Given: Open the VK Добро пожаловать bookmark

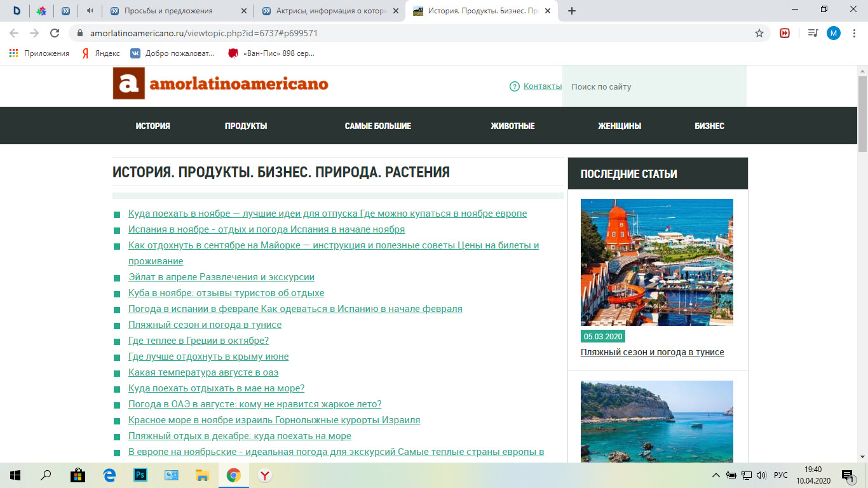Looking at the screenshot, I should [x=173, y=53].
